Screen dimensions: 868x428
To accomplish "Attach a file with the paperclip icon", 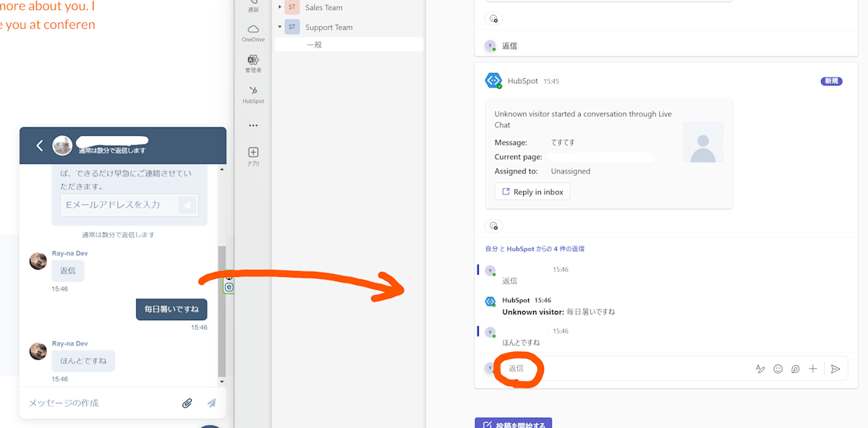I will point(187,403).
